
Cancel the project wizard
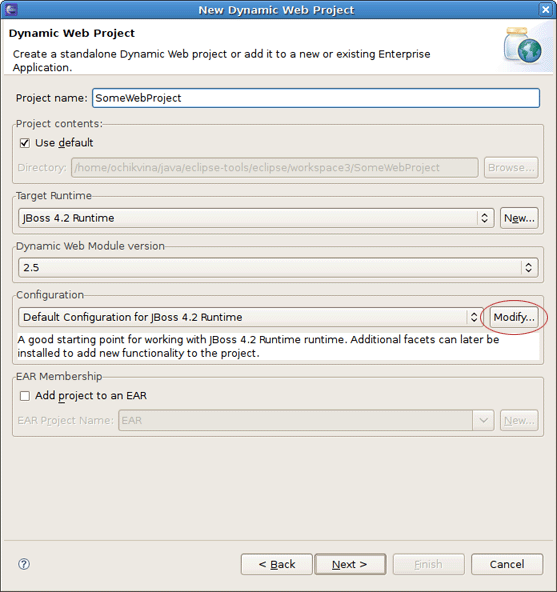coord(507,564)
